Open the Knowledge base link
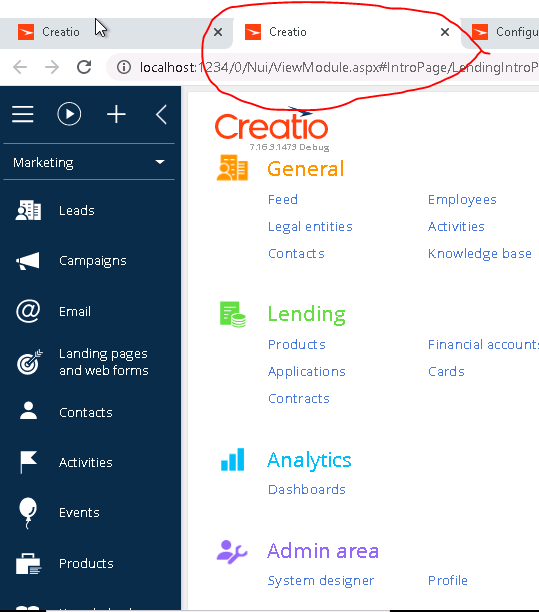This screenshot has height=612, width=539. (x=480, y=254)
